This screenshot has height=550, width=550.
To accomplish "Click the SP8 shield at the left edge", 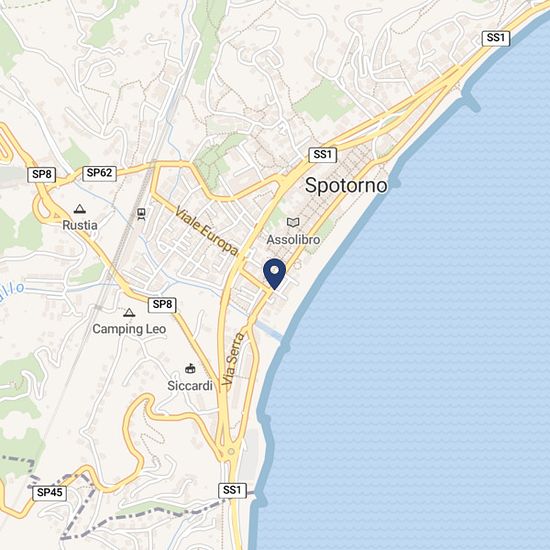I will click(x=41, y=175).
